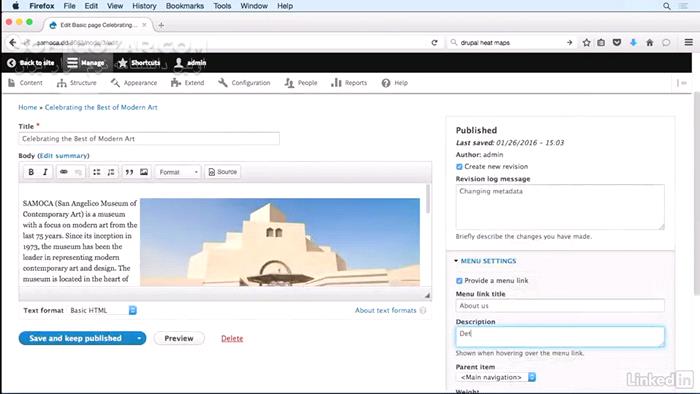Viewport: 700px width, 394px height.
Task: Open the Text format Basic HTML dropdown
Action: click(104, 310)
